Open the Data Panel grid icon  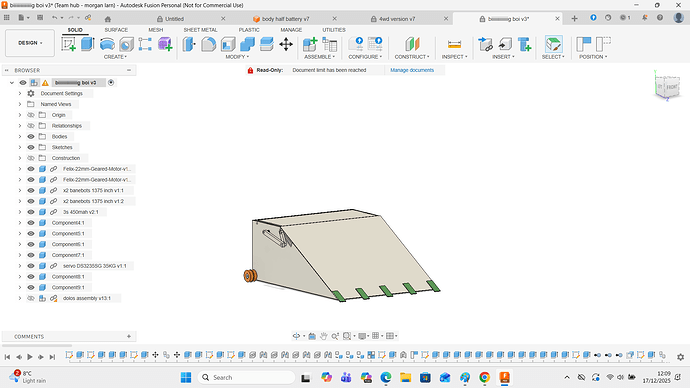(7, 18)
